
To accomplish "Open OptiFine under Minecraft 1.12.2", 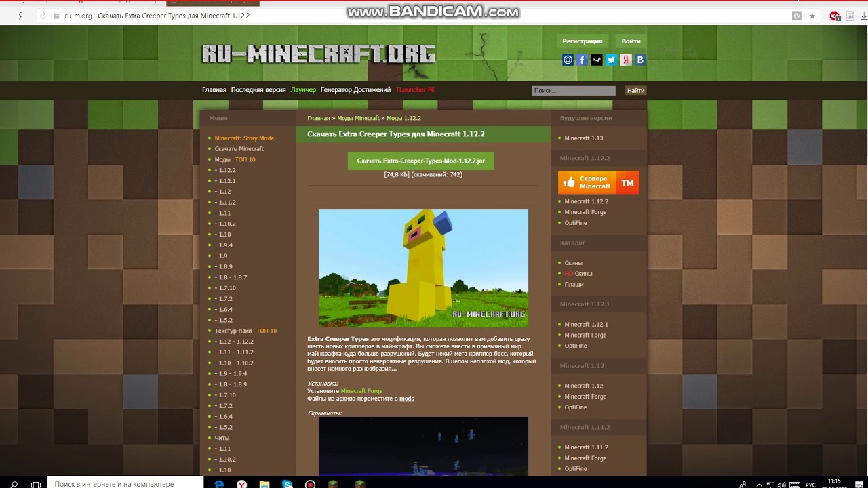I will coord(576,223).
